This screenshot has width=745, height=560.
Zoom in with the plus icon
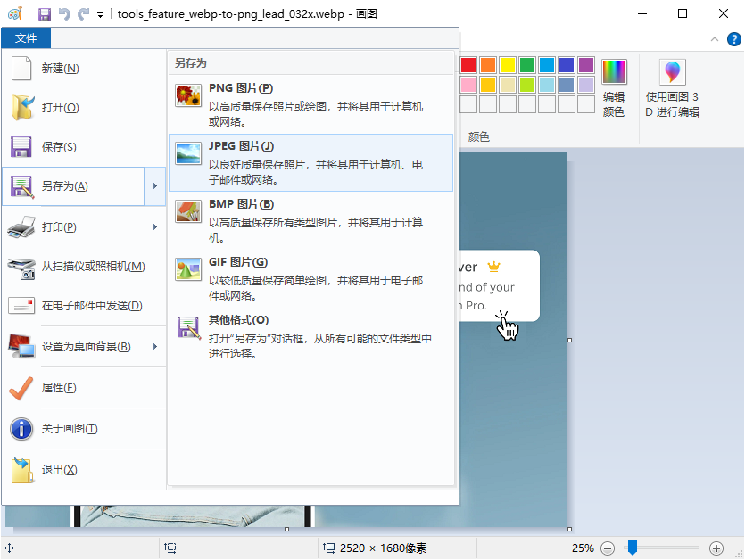pyautogui.click(x=716, y=548)
